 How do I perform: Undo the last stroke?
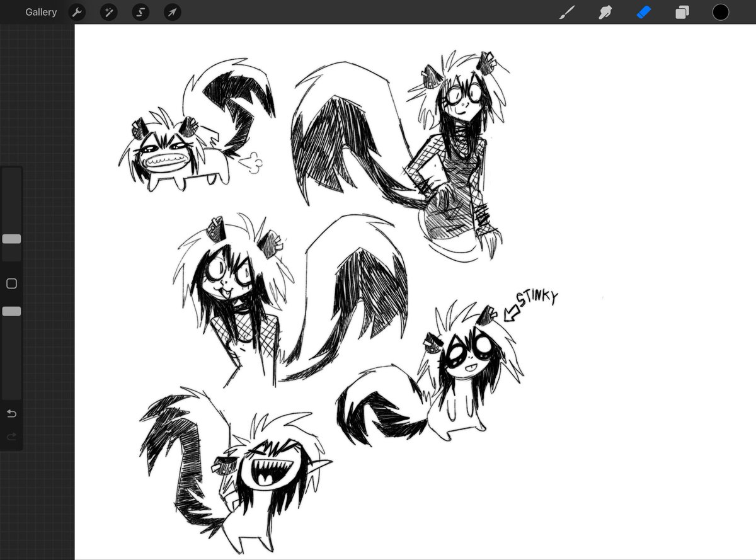click(x=11, y=414)
